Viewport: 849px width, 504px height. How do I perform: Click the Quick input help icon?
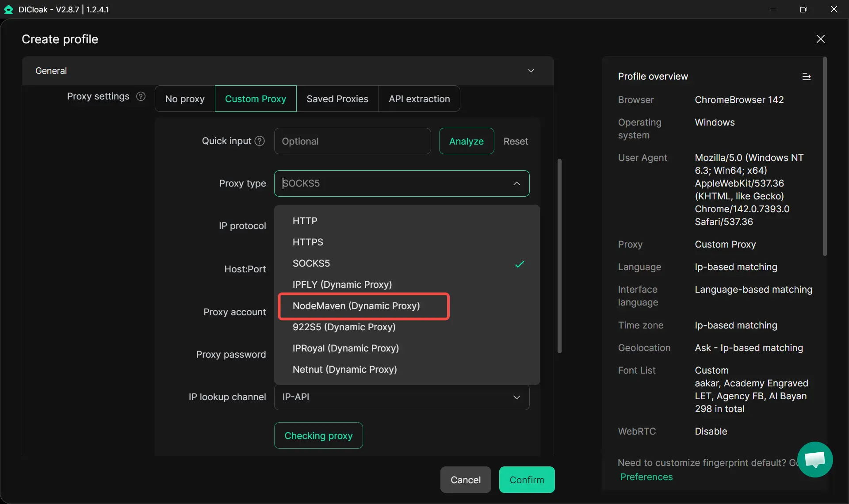(x=260, y=141)
